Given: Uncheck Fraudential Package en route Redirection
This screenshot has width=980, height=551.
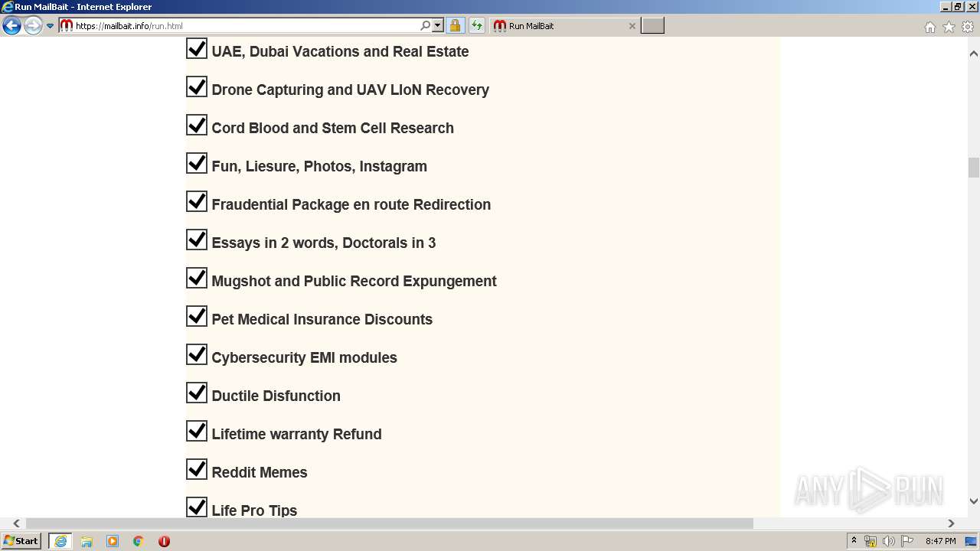Looking at the screenshot, I should click(x=197, y=202).
